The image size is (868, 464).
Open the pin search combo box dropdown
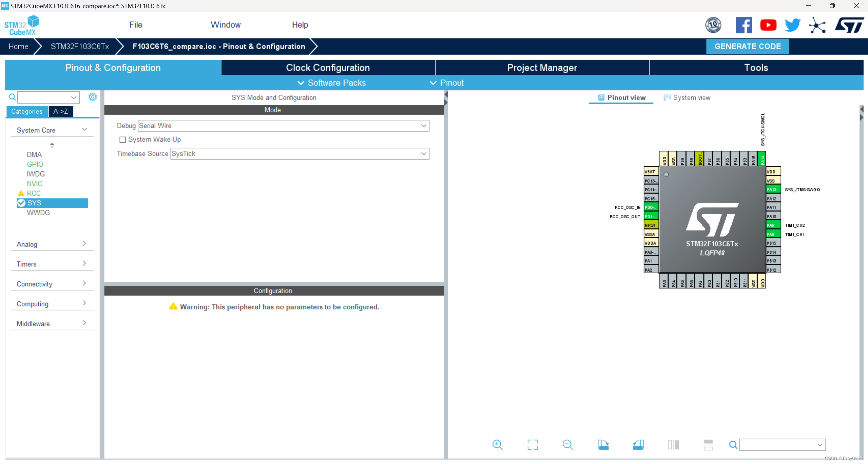click(x=820, y=445)
